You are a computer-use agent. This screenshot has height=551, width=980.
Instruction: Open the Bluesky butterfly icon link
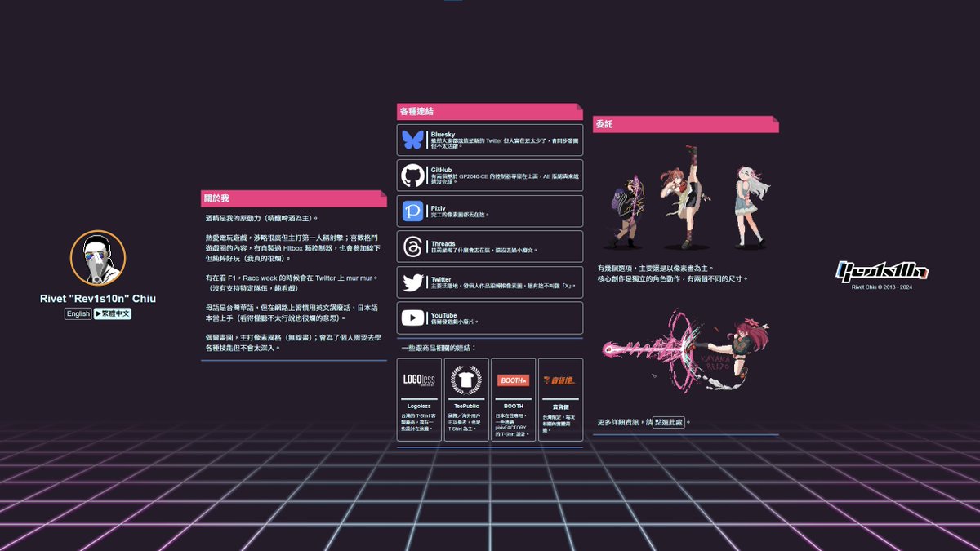(x=412, y=140)
